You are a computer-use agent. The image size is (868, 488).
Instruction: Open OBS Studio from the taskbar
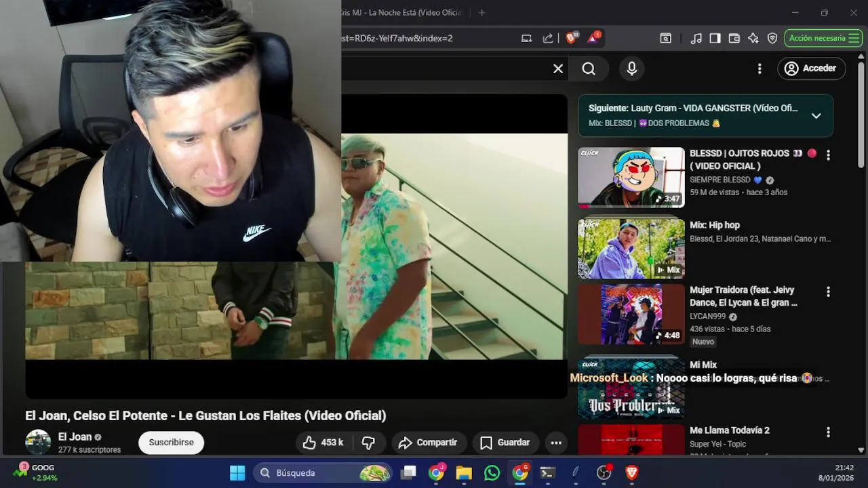click(604, 473)
